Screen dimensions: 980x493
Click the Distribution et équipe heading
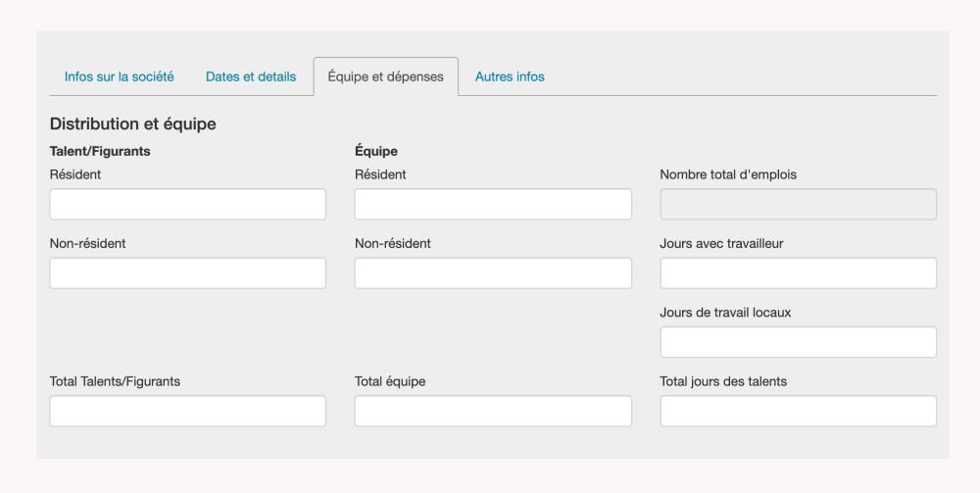(x=132, y=124)
